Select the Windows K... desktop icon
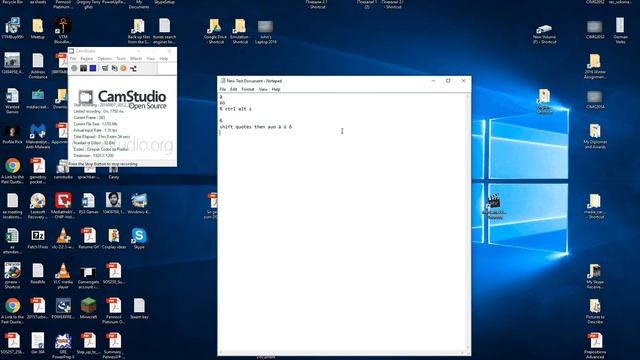 139,203
